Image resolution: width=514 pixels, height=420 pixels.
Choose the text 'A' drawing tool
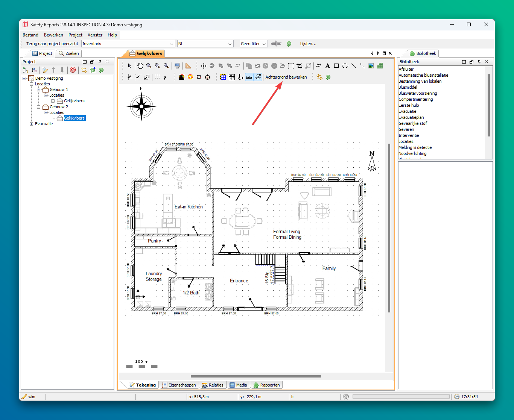[327, 66]
